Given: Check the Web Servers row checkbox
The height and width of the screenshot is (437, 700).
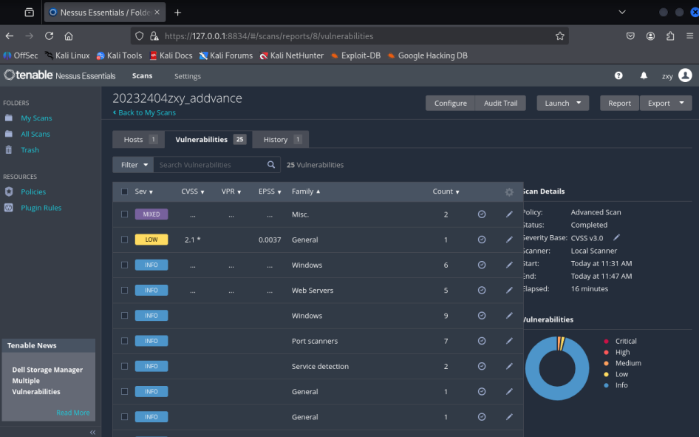Looking at the screenshot, I should click(124, 290).
